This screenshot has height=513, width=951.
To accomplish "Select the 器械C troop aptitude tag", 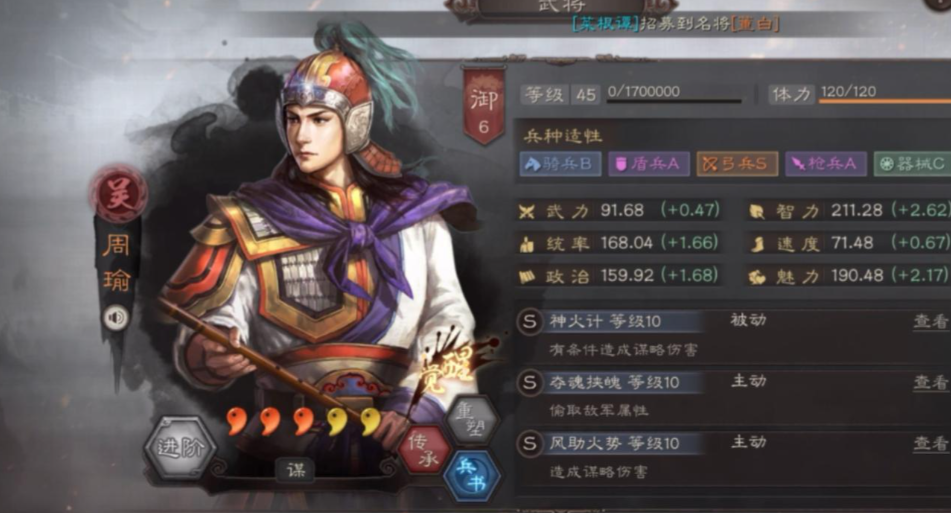I will [x=912, y=164].
